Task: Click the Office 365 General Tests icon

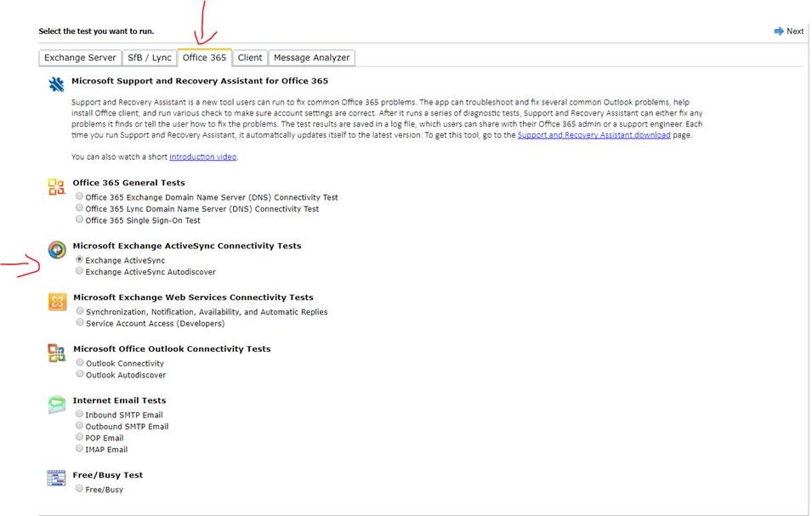Action: [x=56, y=186]
